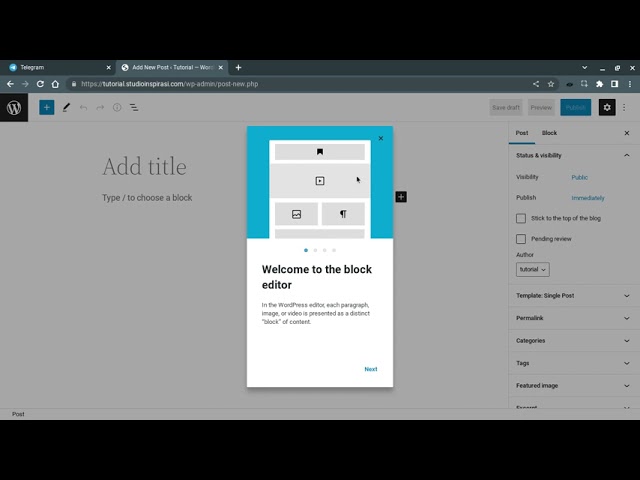Screen dimensions: 640x480
Task: Open the List View outline icon
Action: pos(134,107)
